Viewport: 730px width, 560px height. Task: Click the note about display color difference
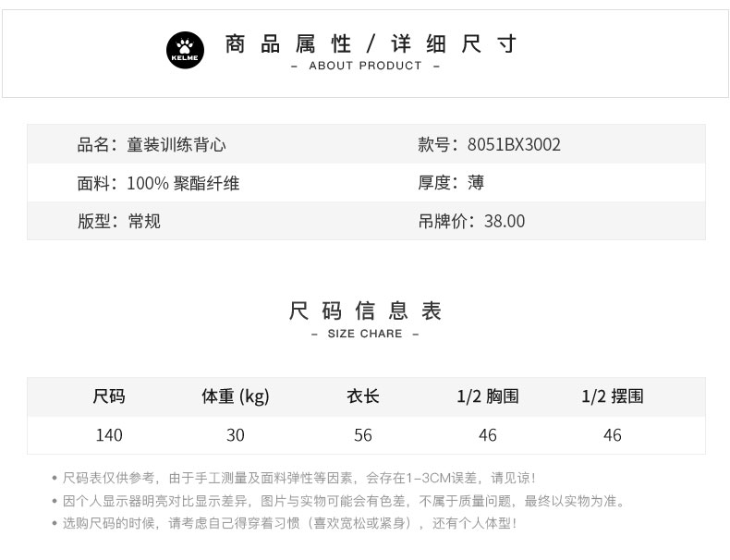344,501
